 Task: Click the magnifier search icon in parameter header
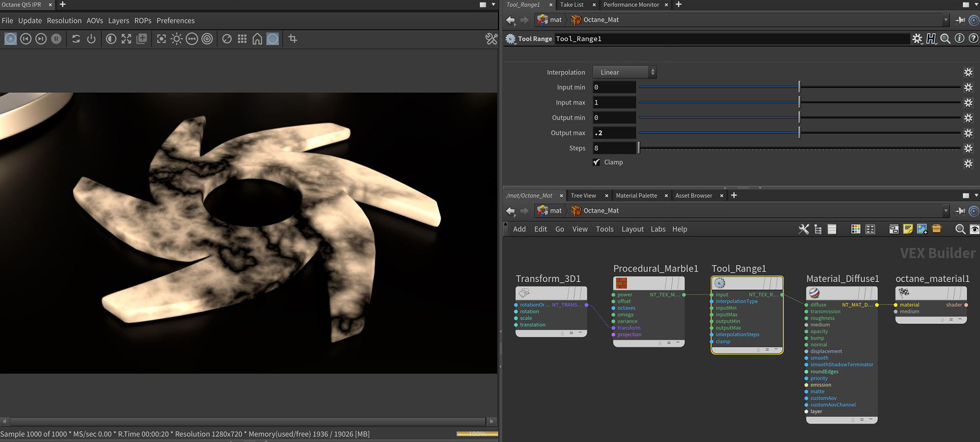point(945,39)
